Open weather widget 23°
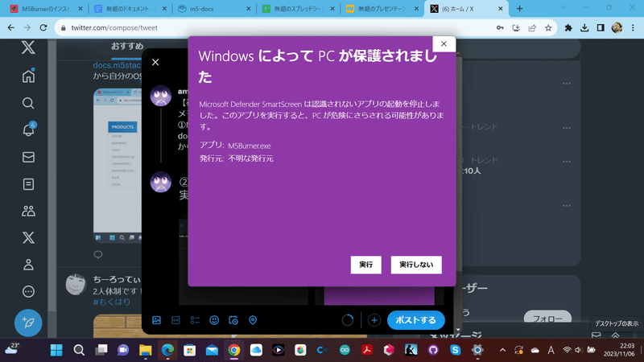The image size is (644, 362). point(12,349)
